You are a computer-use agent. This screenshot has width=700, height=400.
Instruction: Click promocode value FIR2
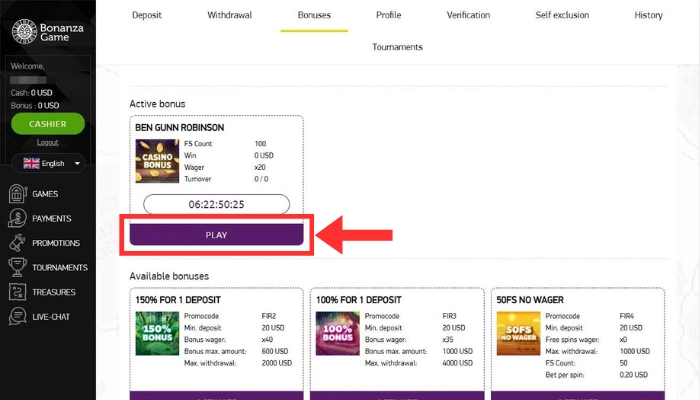point(269,316)
